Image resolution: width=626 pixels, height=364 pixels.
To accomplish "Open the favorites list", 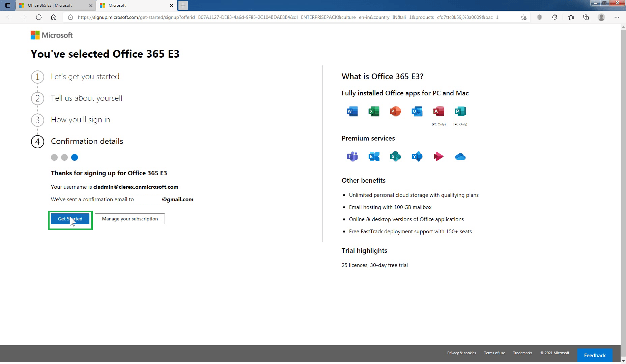I will click(x=571, y=17).
